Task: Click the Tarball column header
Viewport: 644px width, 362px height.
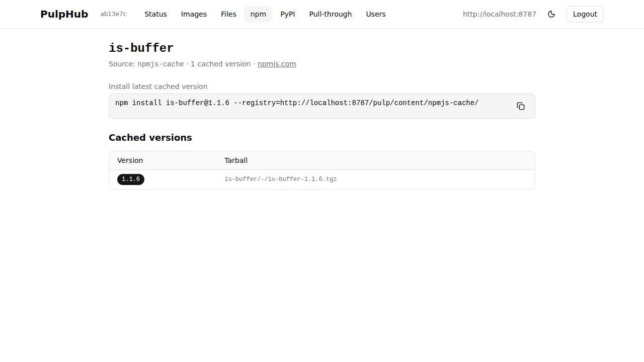Action: click(x=236, y=160)
